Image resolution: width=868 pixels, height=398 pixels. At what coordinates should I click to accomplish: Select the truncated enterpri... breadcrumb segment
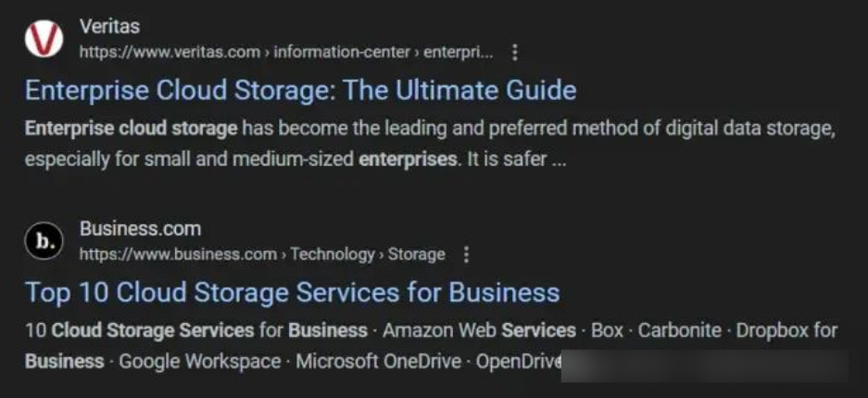click(459, 53)
